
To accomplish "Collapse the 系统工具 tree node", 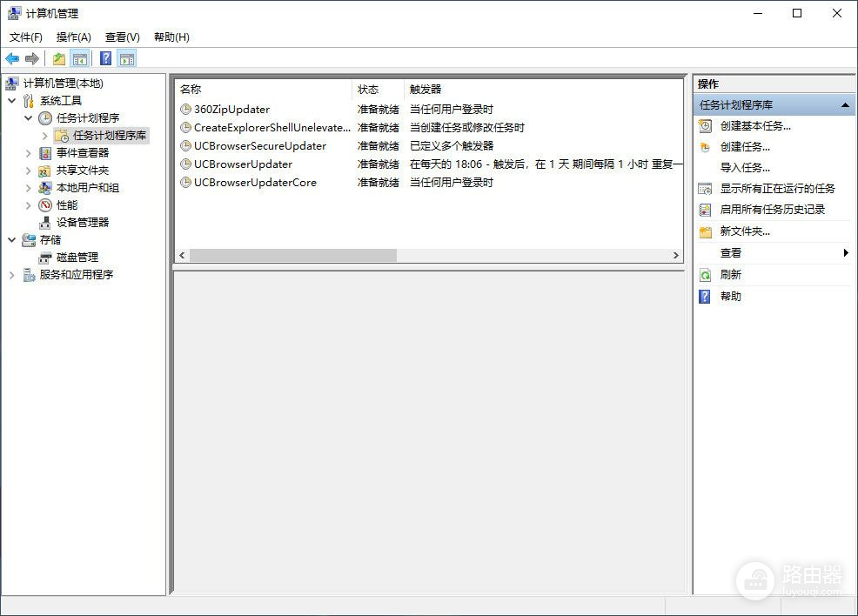I will [12, 101].
